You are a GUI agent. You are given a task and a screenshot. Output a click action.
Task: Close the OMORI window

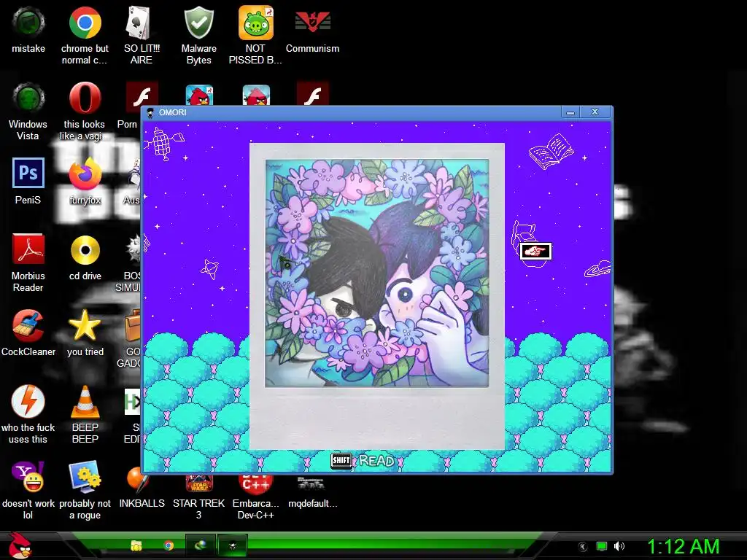click(595, 112)
